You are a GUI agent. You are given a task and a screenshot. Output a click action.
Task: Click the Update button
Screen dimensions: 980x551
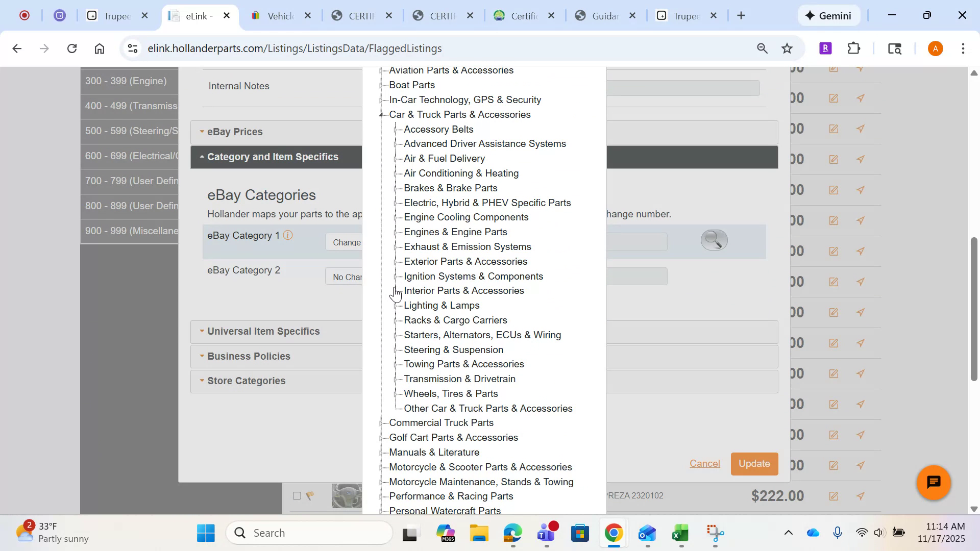click(754, 464)
